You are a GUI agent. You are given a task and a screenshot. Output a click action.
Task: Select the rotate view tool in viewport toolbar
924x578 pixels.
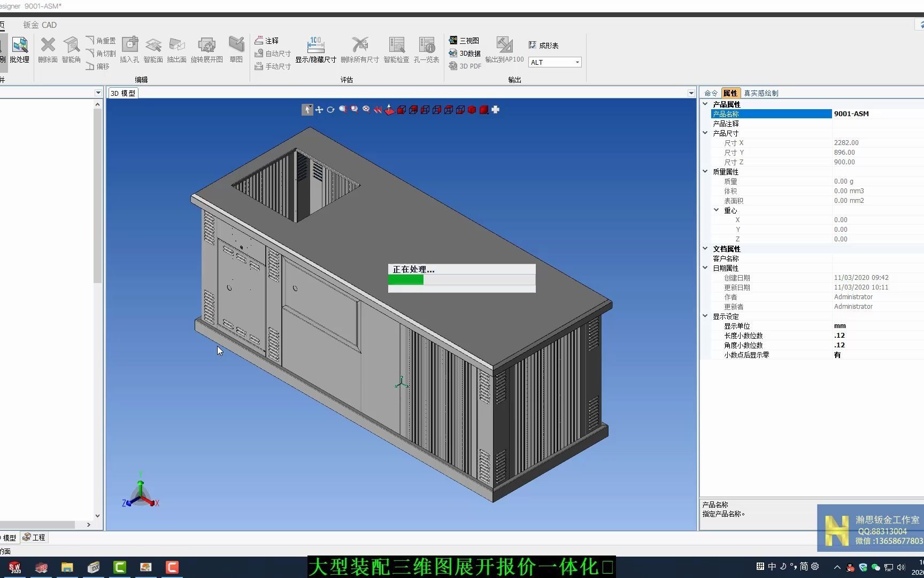pos(330,110)
